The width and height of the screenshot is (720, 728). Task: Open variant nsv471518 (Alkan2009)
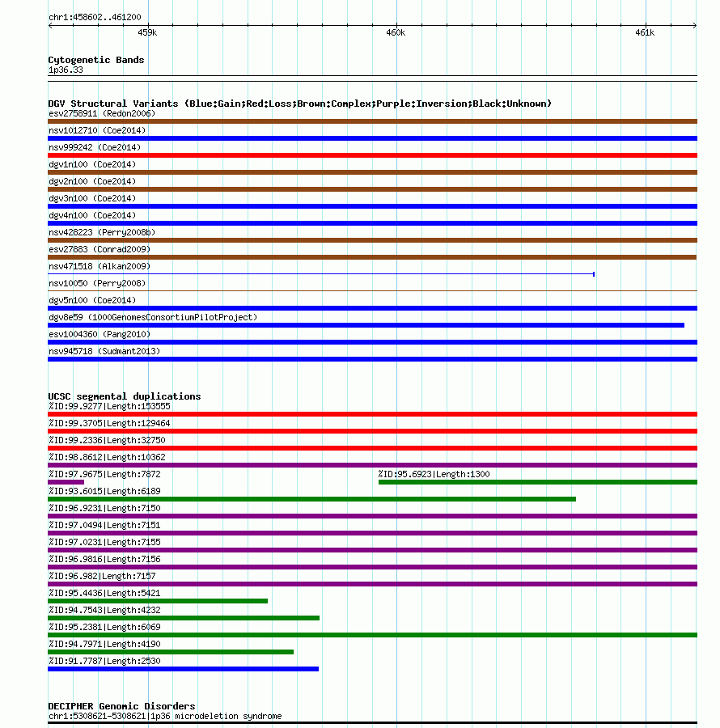(100, 266)
